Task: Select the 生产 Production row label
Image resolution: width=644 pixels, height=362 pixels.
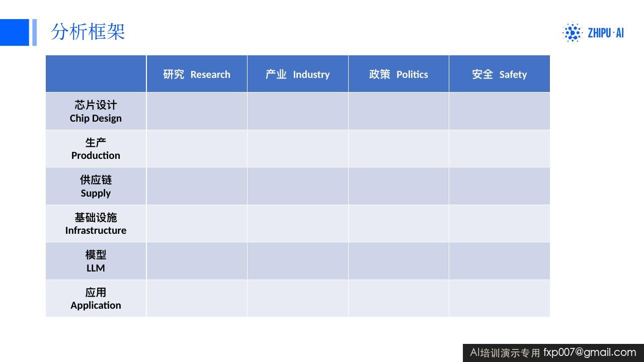Action: point(96,149)
